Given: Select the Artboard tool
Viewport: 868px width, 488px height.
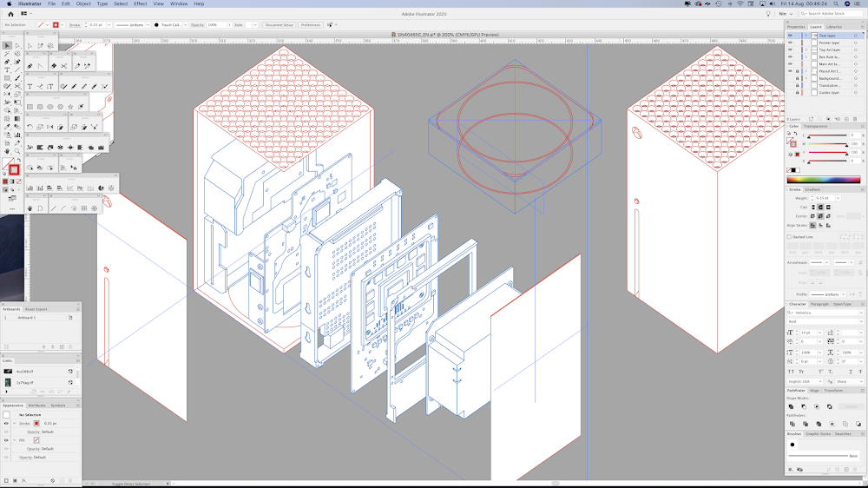Looking at the screenshot, I should pyautogui.click(x=7, y=143).
